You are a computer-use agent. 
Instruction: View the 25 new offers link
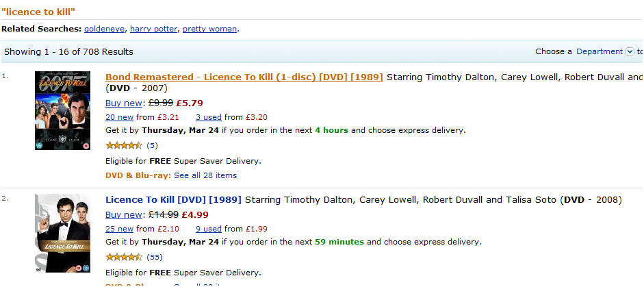[119, 229]
